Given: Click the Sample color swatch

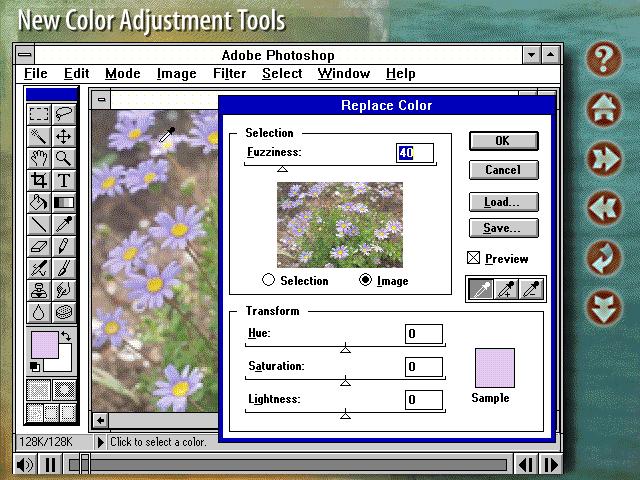Looking at the screenshot, I should tap(495, 368).
